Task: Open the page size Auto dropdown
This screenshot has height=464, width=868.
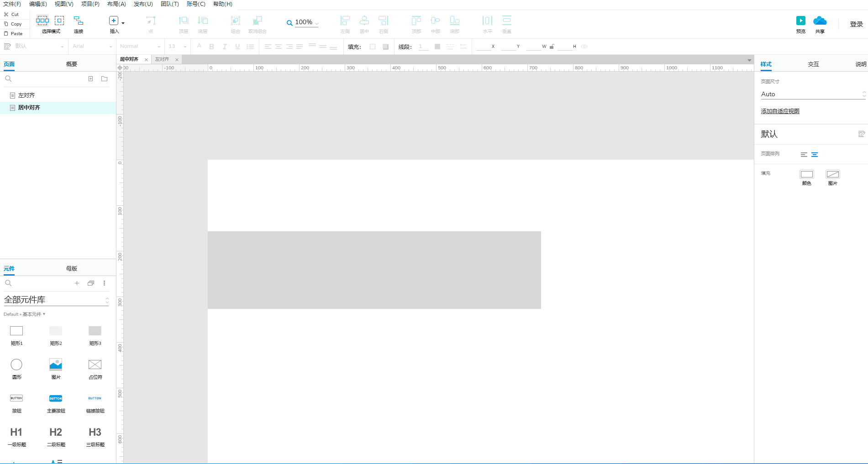Action: [x=813, y=94]
